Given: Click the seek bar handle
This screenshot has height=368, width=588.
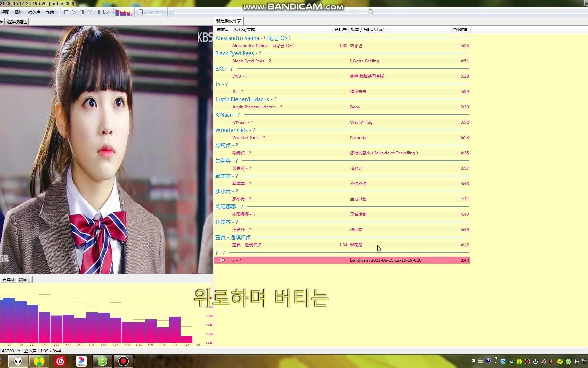Looking at the screenshot, I should tap(371, 12).
